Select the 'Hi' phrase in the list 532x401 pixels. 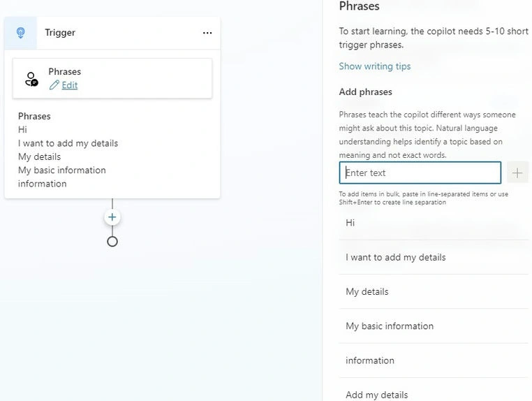pos(434,223)
